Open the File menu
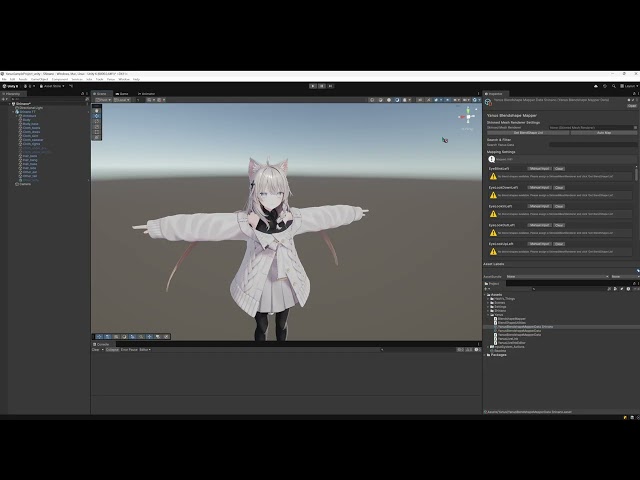The image size is (640, 480). pos(4,79)
